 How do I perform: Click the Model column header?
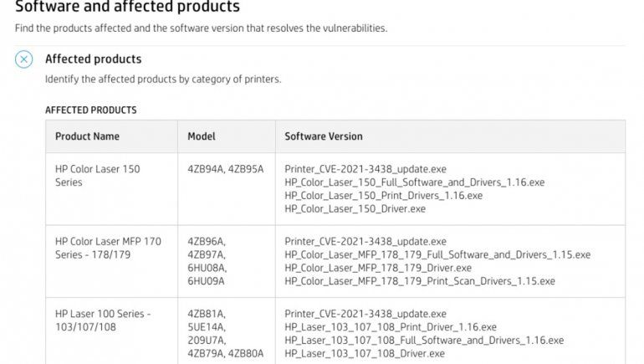tap(202, 136)
